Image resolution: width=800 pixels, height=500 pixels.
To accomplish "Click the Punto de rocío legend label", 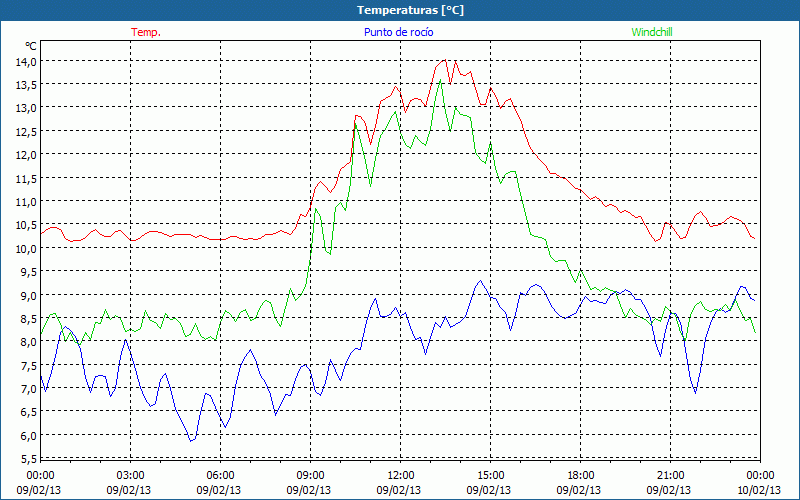I will click(x=398, y=32).
